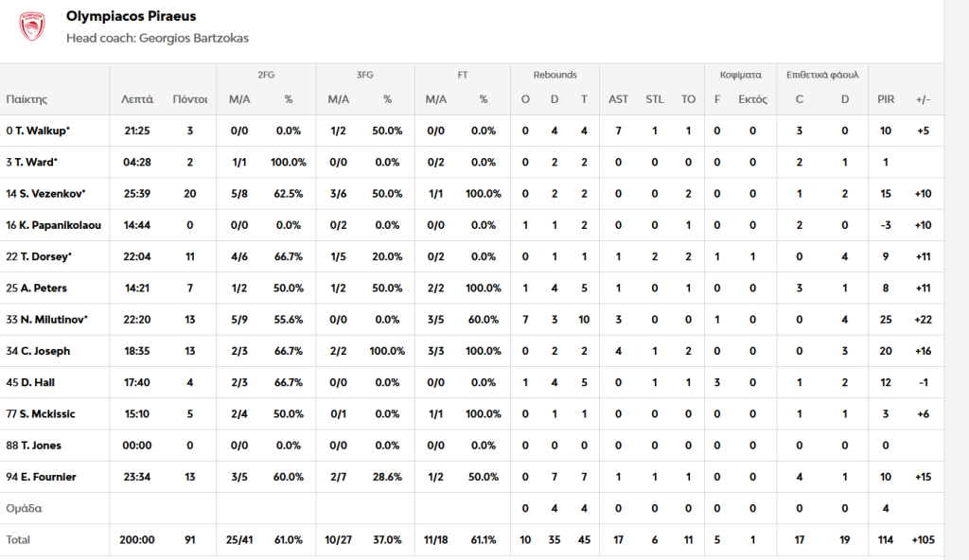Click T. Dorsey's player name
969x560 pixels.
(41, 256)
